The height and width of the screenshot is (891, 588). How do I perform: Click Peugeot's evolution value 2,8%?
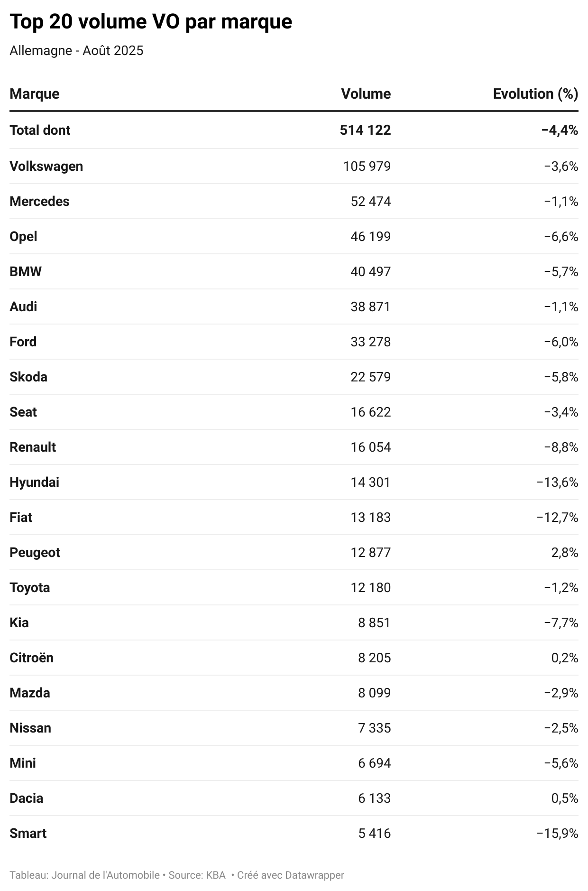tap(564, 553)
